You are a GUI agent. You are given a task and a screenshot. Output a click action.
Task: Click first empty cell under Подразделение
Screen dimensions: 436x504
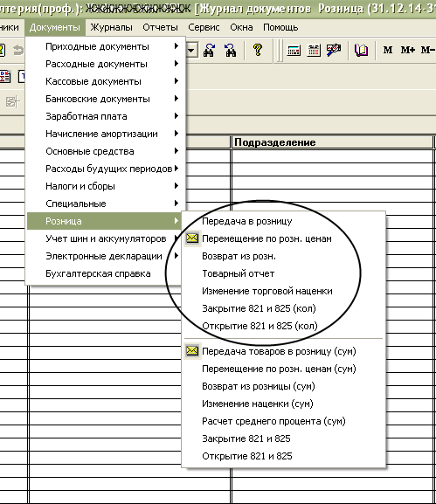click(333, 155)
